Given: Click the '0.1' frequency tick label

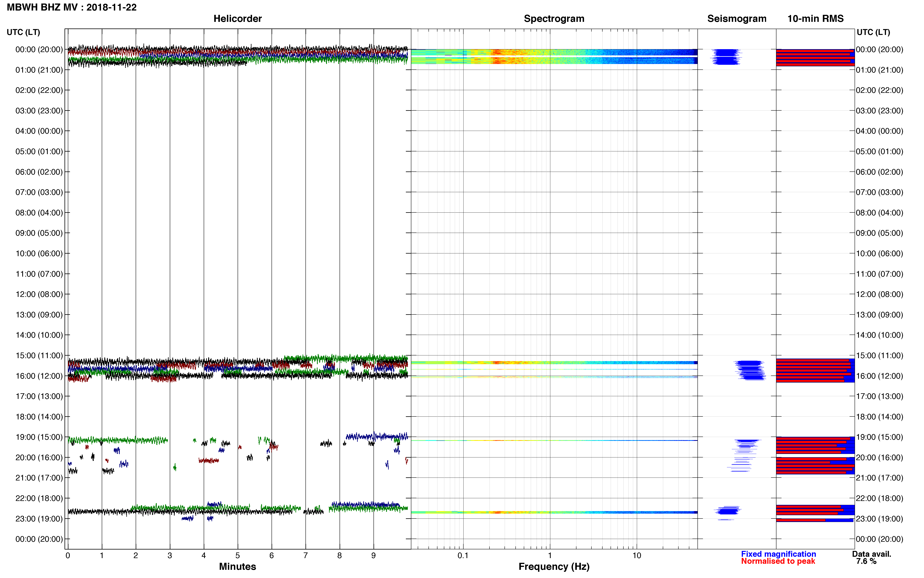Looking at the screenshot, I should click(463, 555).
